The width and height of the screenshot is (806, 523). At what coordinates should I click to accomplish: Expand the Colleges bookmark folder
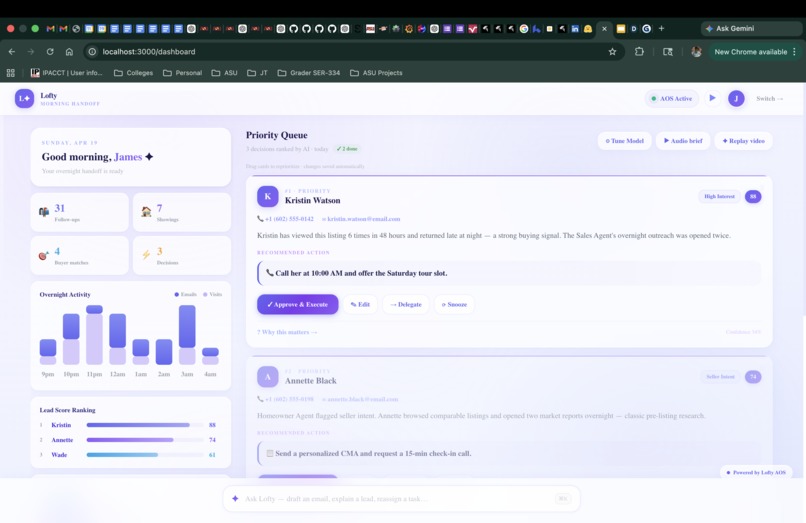tap(133, 73)
